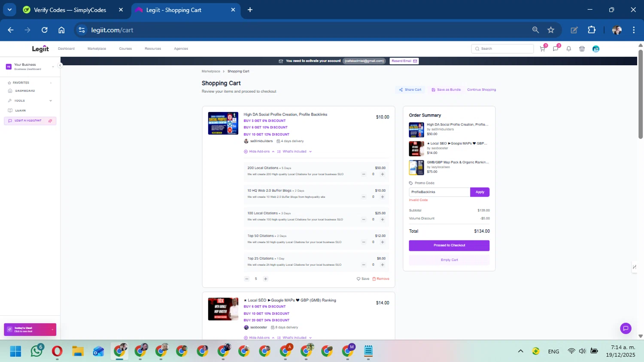The image size is (644, 362).
Task: Bookmark this page with the star icon
Action: click(x=551, y=30)
